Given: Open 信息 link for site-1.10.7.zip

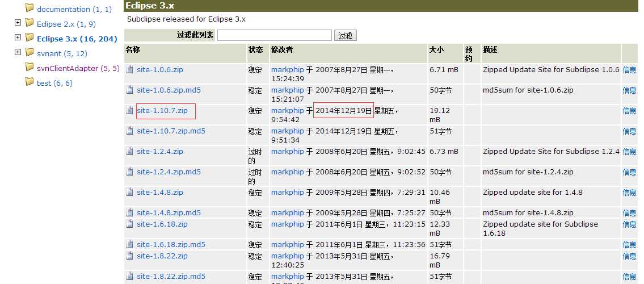Looking at the screenshot, I should pyautogui.click(x=629, y=111).
